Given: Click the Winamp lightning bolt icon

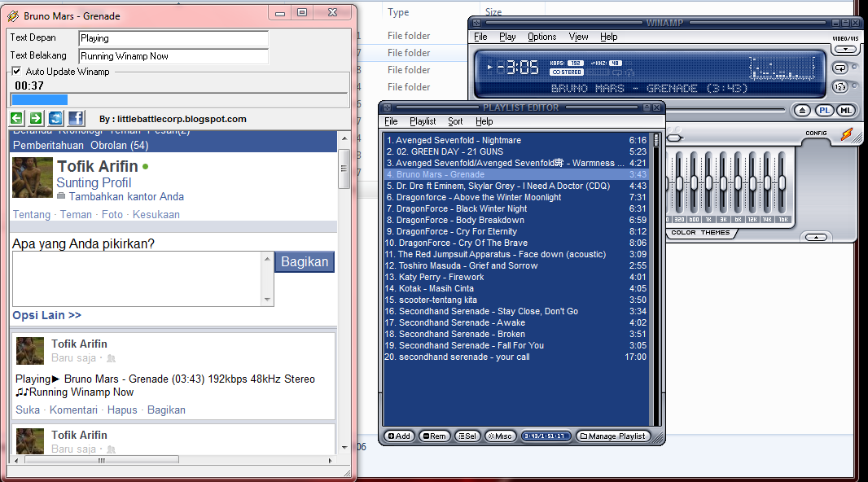Looking at the screenshot, I should point(847,134).
